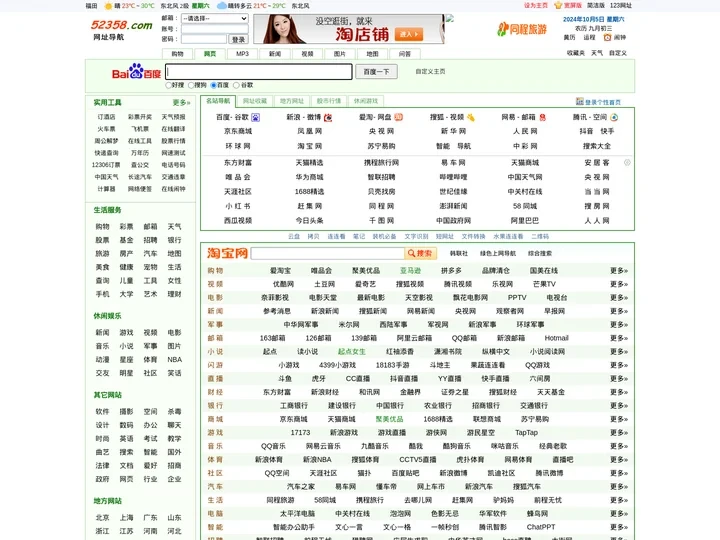Open the 哔哩哔哩 link
The image size is (720, 540).
point(453,177)
